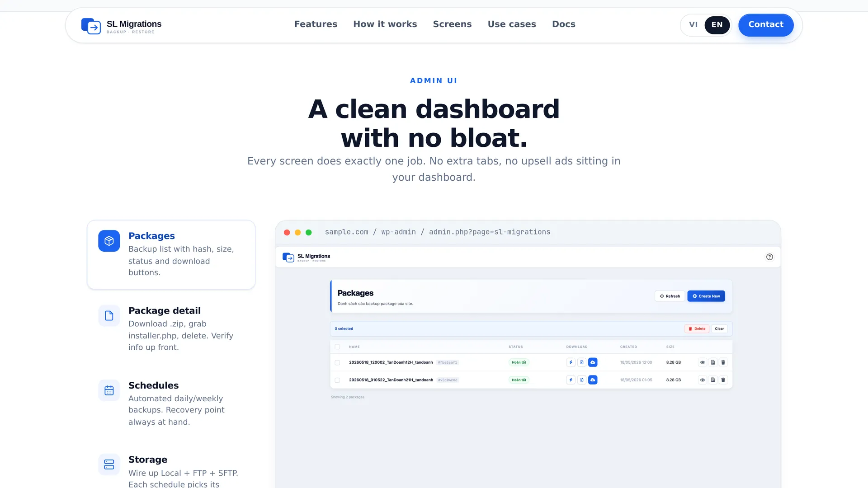Click the STATUS column header

(516, 347)
